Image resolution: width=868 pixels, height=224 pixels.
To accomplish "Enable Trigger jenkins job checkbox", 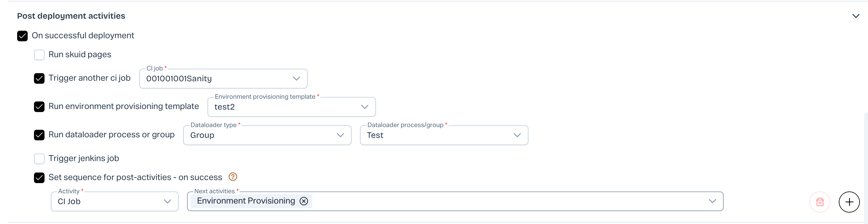I will pyautogui.click(x=39, y=159).
